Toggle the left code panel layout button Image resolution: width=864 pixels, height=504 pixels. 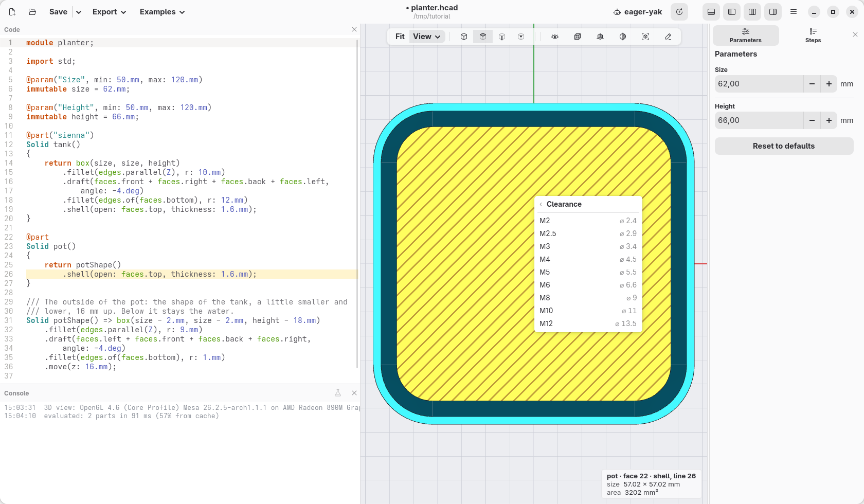coord(732,12)
